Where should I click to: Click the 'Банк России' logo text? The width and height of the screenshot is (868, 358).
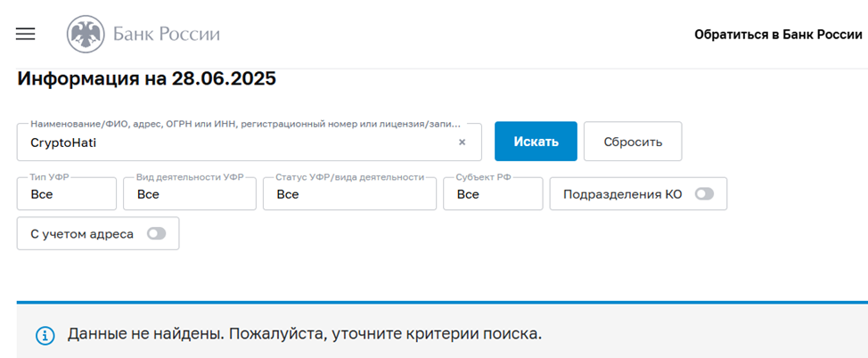(x=166, y=35)
